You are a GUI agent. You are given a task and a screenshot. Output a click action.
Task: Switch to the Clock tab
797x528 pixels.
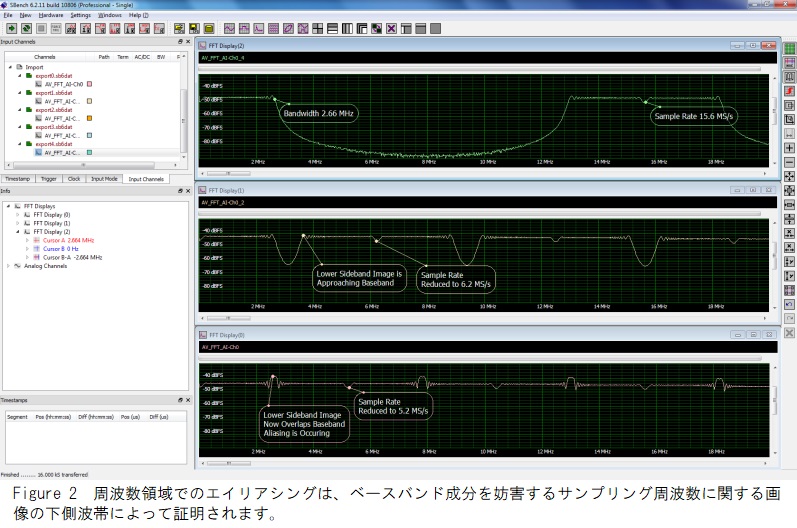74,179
